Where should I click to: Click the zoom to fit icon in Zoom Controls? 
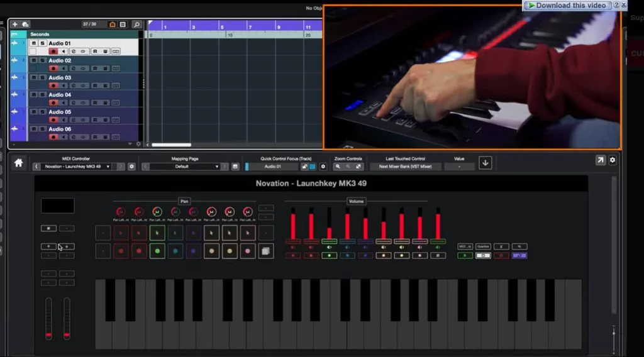coord(358,167)
